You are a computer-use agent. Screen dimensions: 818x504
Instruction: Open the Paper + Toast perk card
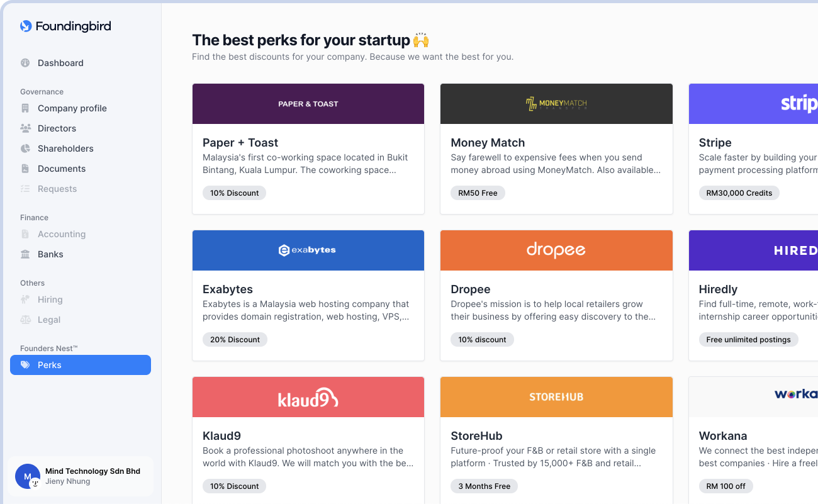(x=308, y=149)
